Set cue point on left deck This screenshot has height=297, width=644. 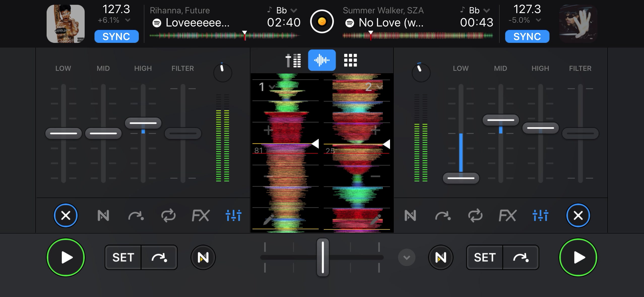pos(123,257)
